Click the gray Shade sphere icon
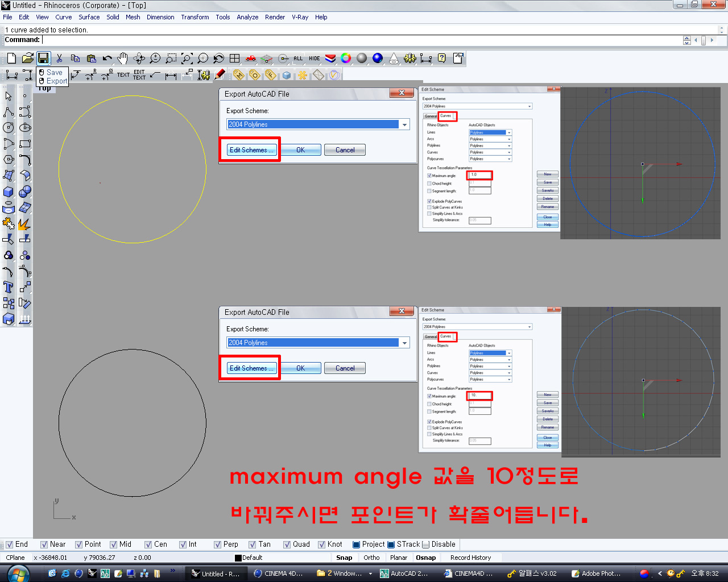728x582 pixels. pyautogui.click(x=362, y=59)
